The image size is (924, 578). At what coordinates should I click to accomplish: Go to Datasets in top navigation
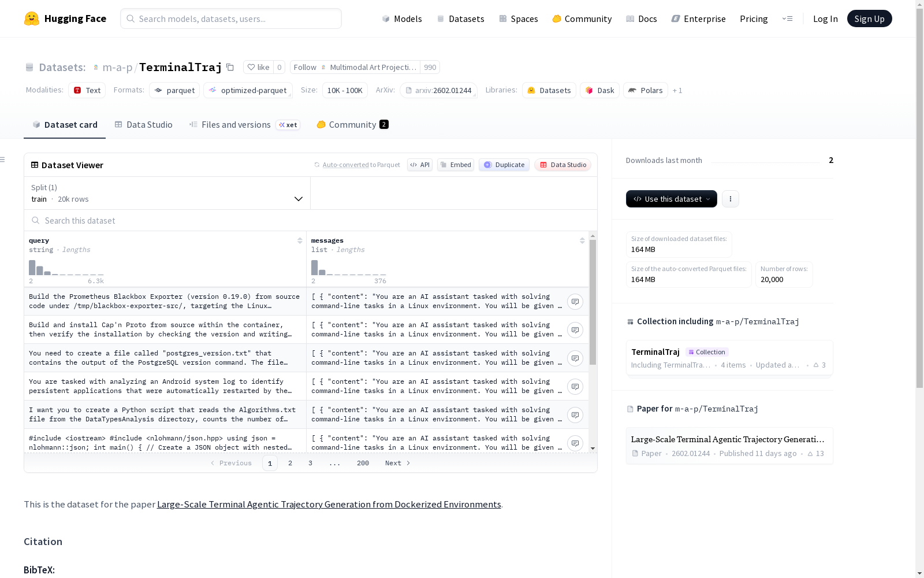click(460, 18)
